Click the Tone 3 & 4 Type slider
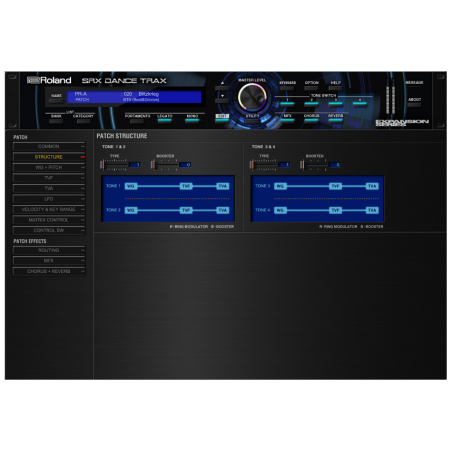 coord(263,165)
